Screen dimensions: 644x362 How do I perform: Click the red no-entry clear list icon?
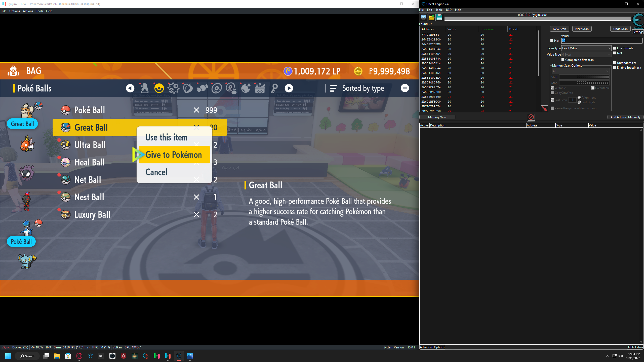click(531, 117)
